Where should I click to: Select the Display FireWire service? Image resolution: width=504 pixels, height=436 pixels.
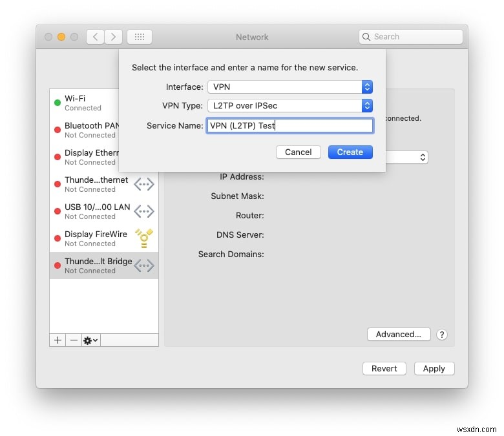coord(104,238)
